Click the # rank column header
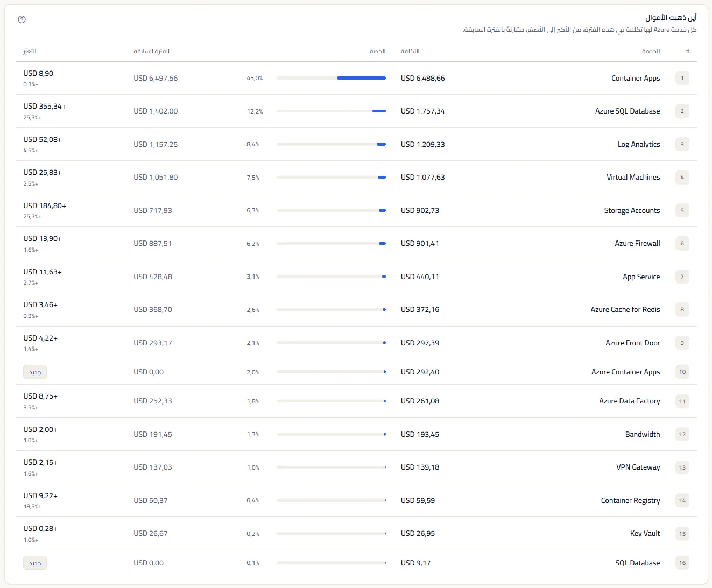712x588 pixels. click(x=687, y=51)
